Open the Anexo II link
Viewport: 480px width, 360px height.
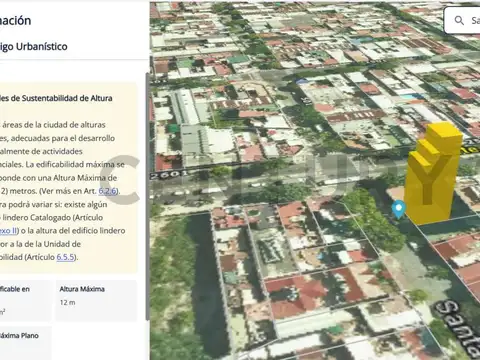pos(8,231)
